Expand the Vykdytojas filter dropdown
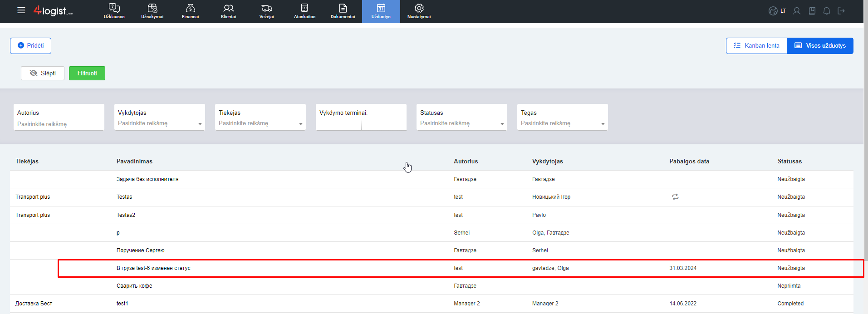This screenshot has height=314, width=868. (160, 117)
